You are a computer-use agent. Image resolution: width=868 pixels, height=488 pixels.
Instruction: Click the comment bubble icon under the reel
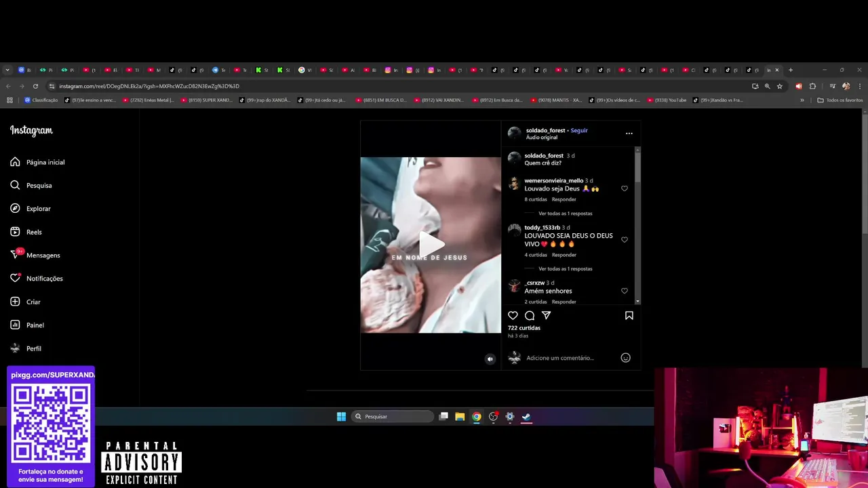pyautogui.click(x=530, y=315)
